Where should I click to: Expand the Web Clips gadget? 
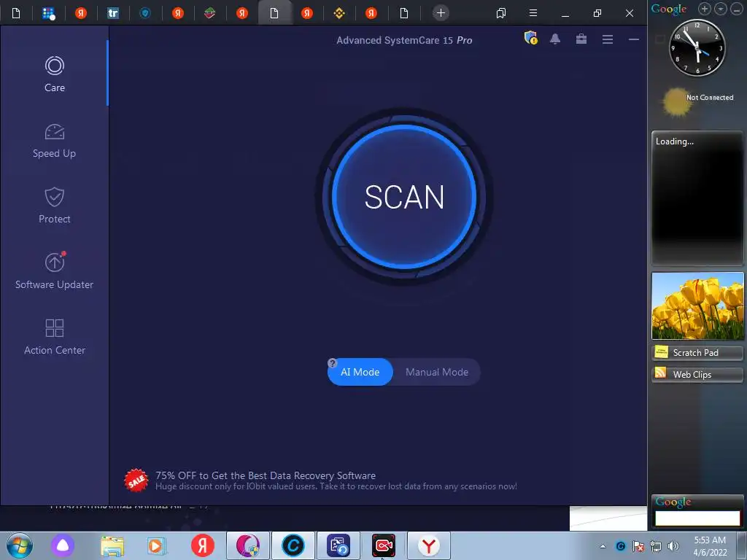pos(697,374)
